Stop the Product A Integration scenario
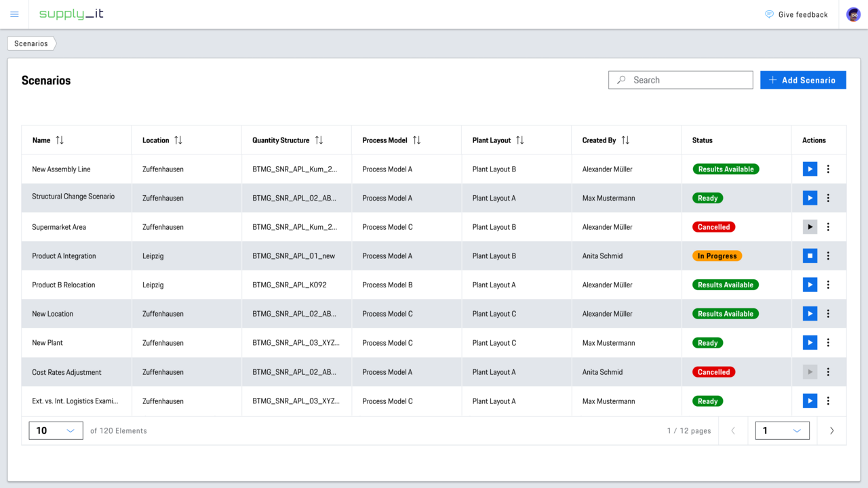 (810, 256)
